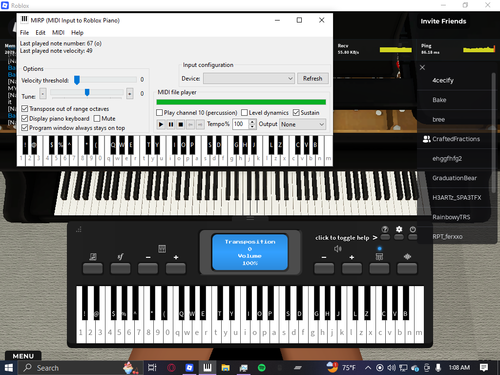This screenshot has width=500, height=375.
Task: Open Spotify from the taskbar
Action: pos(262,368)
